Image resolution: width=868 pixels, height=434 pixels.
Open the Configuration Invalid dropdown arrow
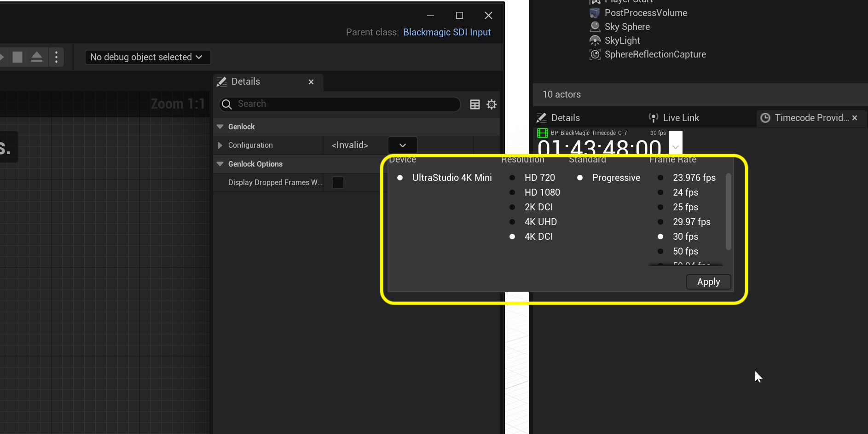(x=403, y=145)
